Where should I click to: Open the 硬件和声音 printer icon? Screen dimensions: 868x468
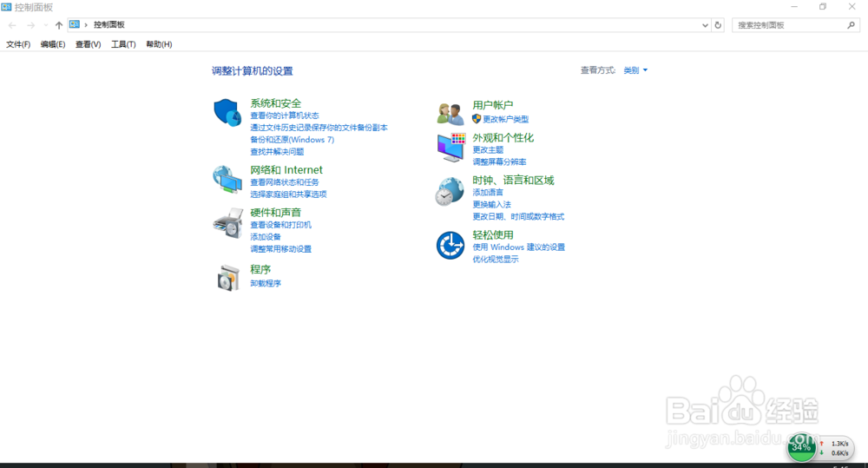(227, 223)
